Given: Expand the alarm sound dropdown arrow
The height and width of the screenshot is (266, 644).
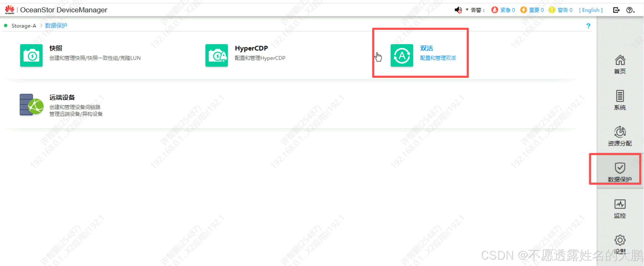Looking at the screenshot, I should point(467,10).
